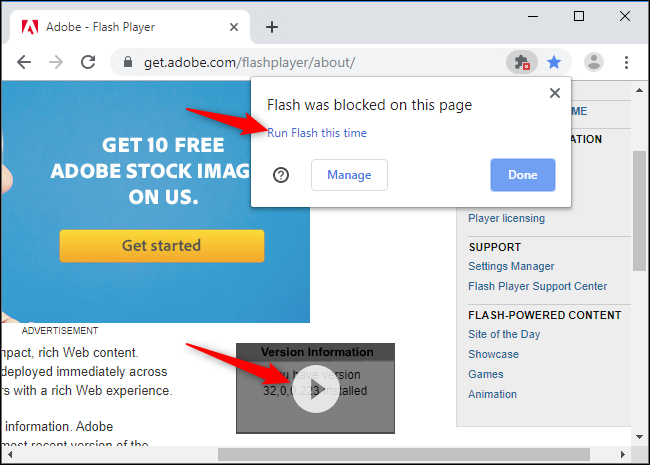Go back with the browser back arrow
Viewport: 650px width, 465px height.
pyautogui.click(x=24, y=63)
